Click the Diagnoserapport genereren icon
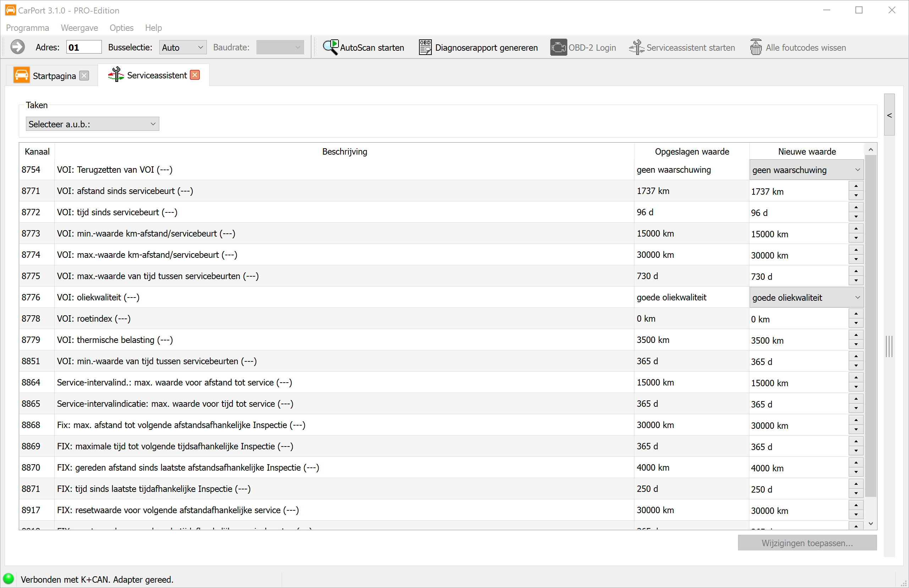Image resolution: width=909 pixels, height=588 pixels. tap(425, 48)
